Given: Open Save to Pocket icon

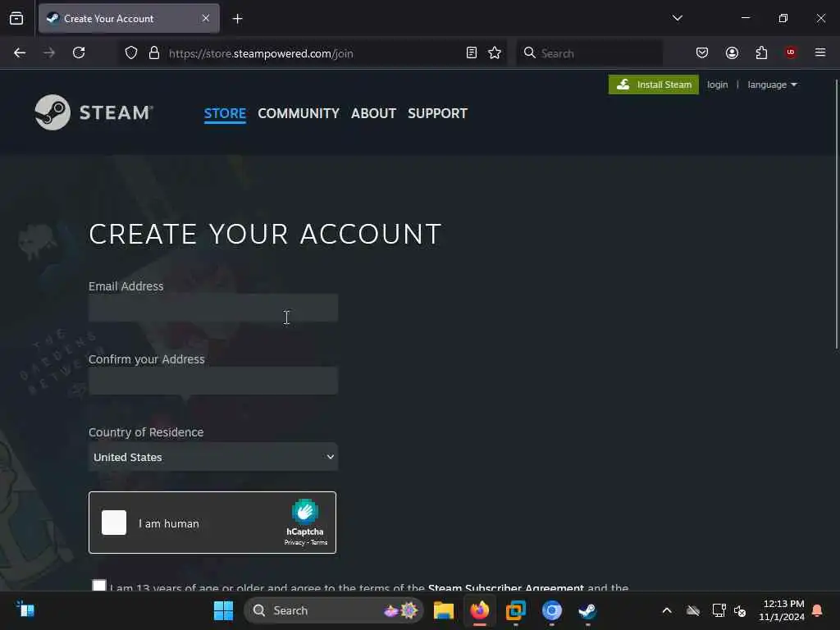Looking at the screenshot, I should 702,52.
